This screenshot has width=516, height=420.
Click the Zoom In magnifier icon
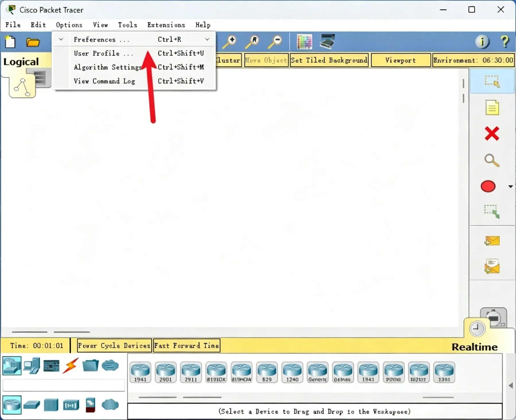point(229,42)
